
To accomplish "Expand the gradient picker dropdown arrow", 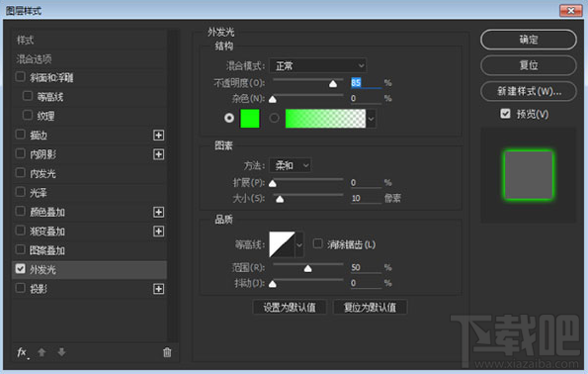I will point(371,119).
